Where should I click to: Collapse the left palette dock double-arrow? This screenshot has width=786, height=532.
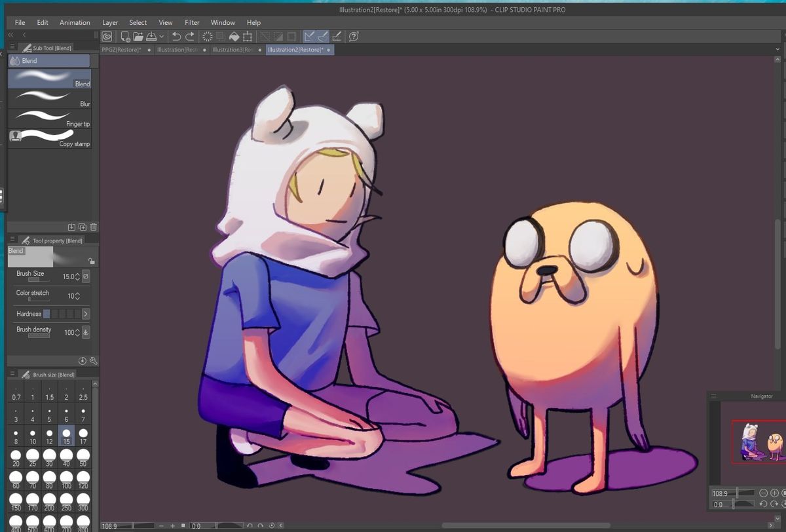pyautogui.click(x=11, y=35)
